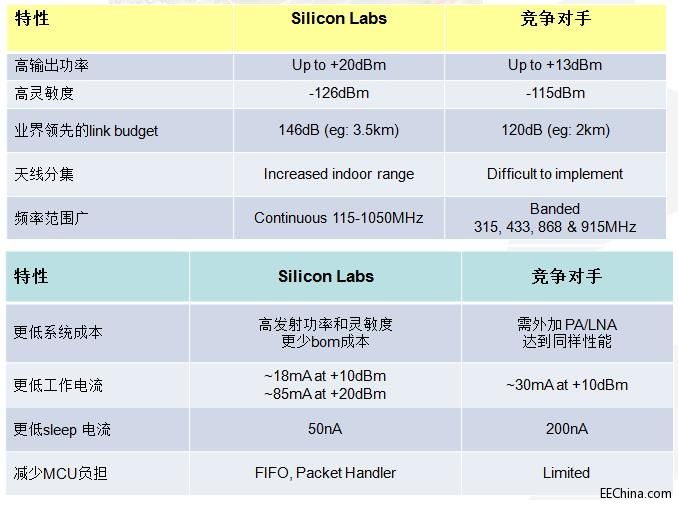678x507 pixels.
Task: Select the 竞争对手 header in yellow table
Action: (x=555, y=19)
